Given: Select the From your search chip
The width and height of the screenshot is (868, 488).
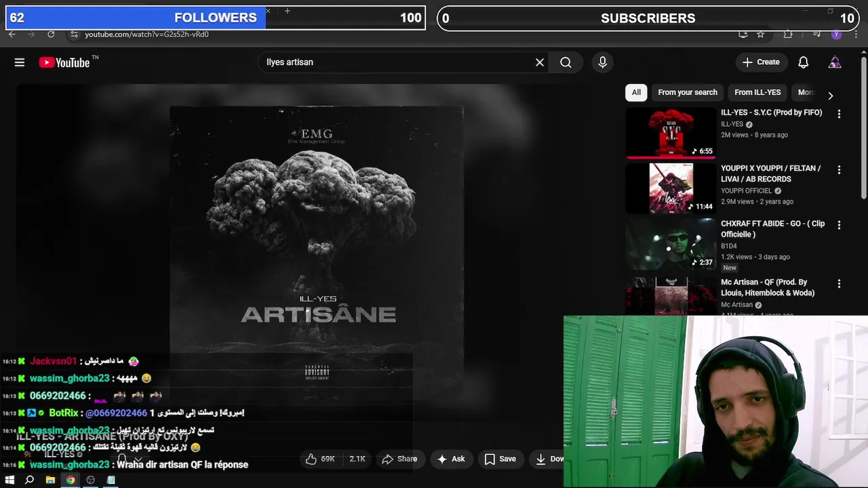Looking at the screenshot, I should pos(687,92).
